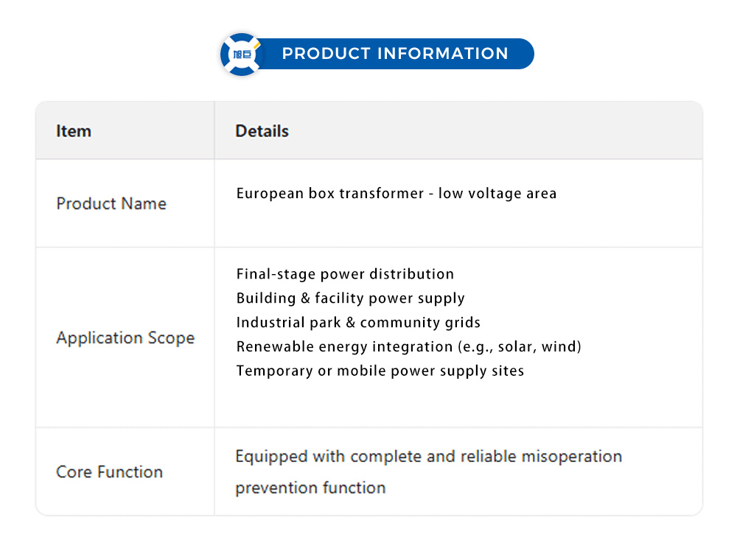Select the Details column header
The width and height of the screenshot is (737, 560).
pos(262,131)
